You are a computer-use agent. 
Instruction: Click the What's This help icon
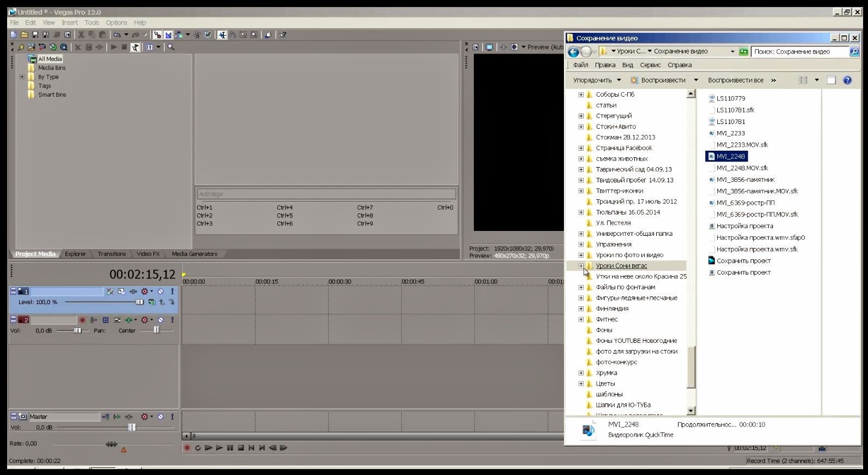coord(283,35)
